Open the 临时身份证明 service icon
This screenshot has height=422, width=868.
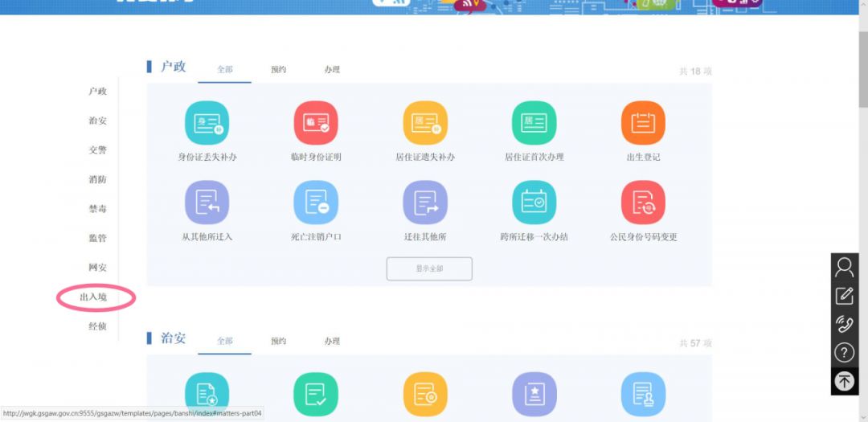(x=316, y=123)
